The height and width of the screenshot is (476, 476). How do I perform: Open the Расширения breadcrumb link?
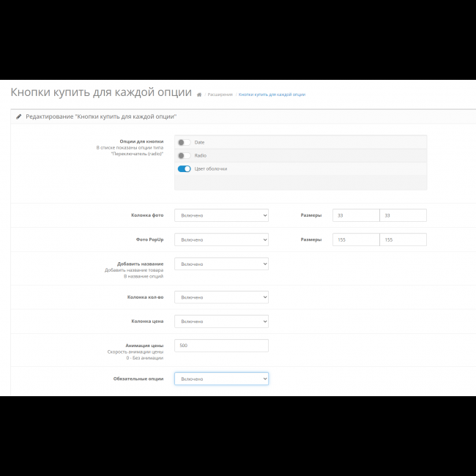point(220,94)
